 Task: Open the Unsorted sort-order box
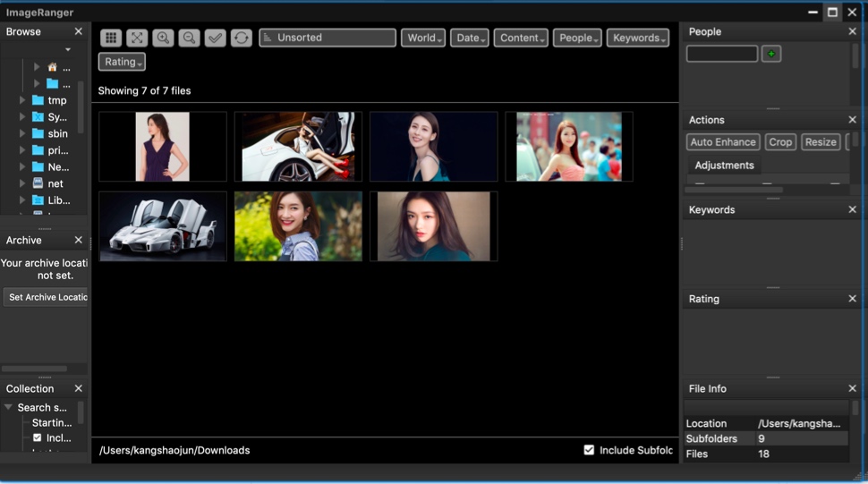[328, 38]
